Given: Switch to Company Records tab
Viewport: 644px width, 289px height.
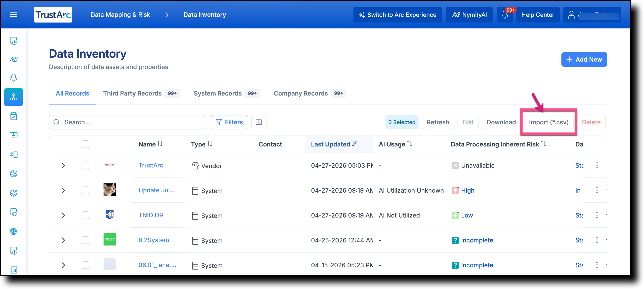Looking at the screenshot, I should click(310, 93).
